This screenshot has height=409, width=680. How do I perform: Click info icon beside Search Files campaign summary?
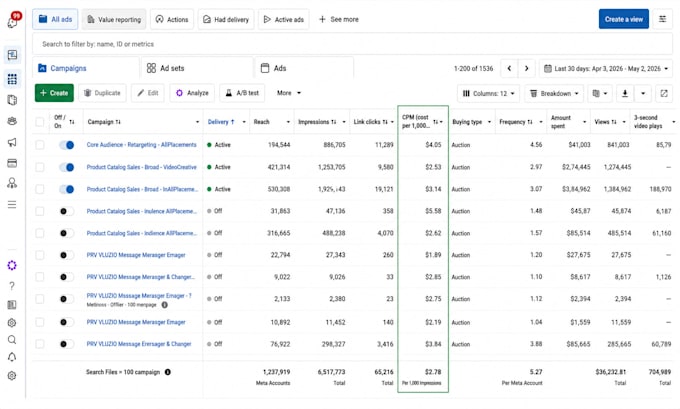click(167, 372)
